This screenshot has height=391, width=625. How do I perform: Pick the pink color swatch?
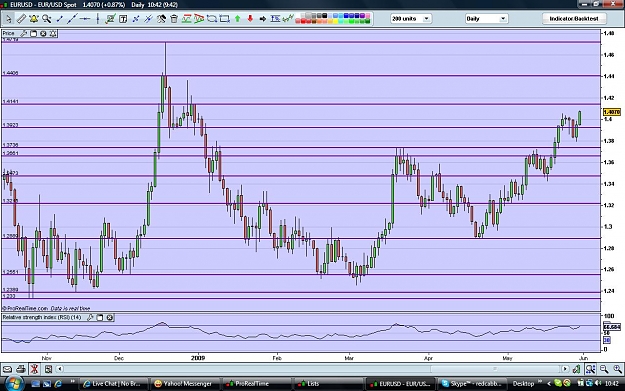[368, 16]
